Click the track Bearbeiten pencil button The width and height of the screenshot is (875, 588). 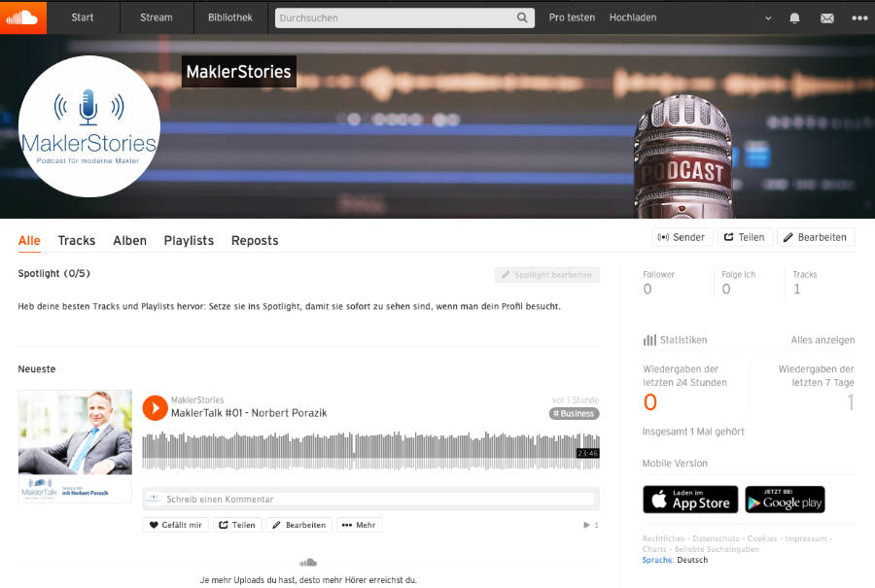click(x=299, y=525)
